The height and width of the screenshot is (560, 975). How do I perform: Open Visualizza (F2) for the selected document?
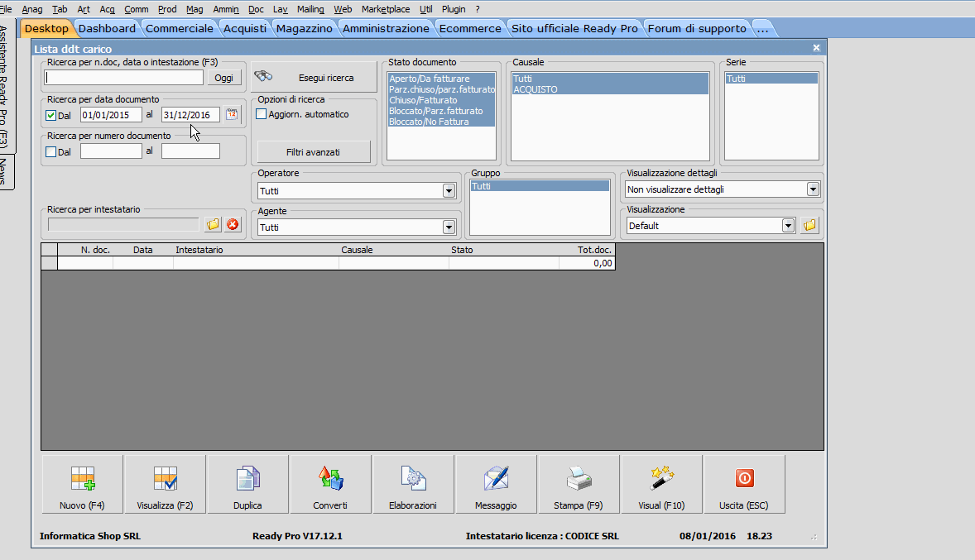[x=165, y=484]
